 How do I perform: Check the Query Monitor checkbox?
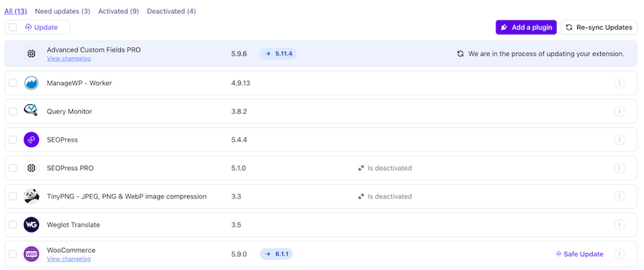pyautogui.click(x=13, y=111)
